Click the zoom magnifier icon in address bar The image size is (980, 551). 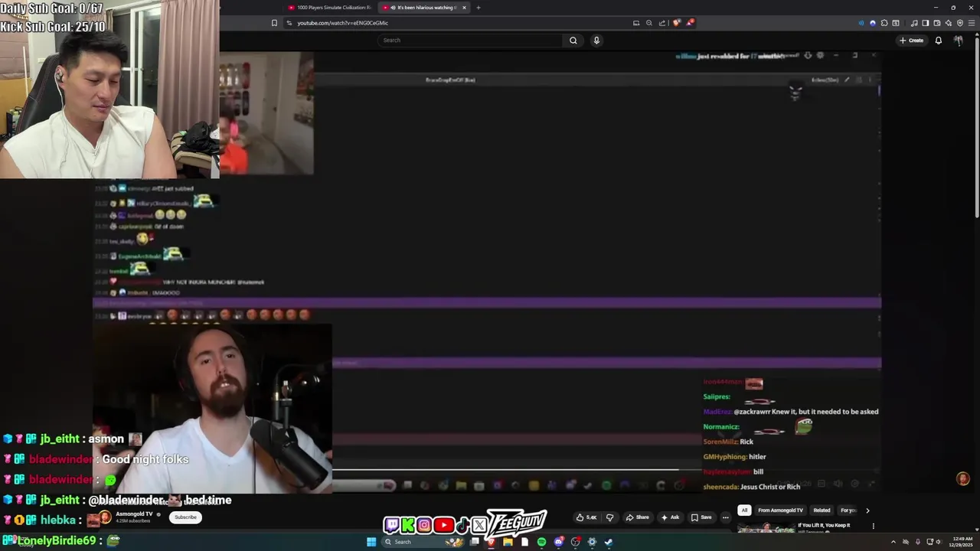pos(649,23)
